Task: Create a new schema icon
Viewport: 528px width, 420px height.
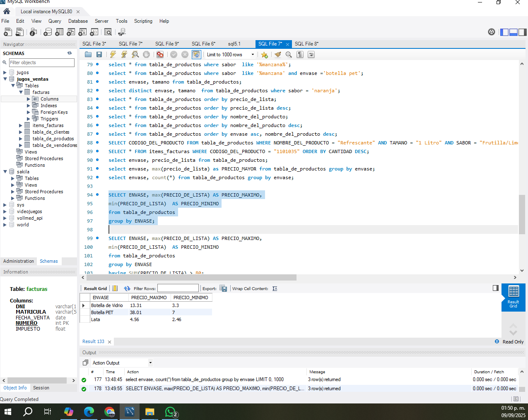Action: point(48,32)
